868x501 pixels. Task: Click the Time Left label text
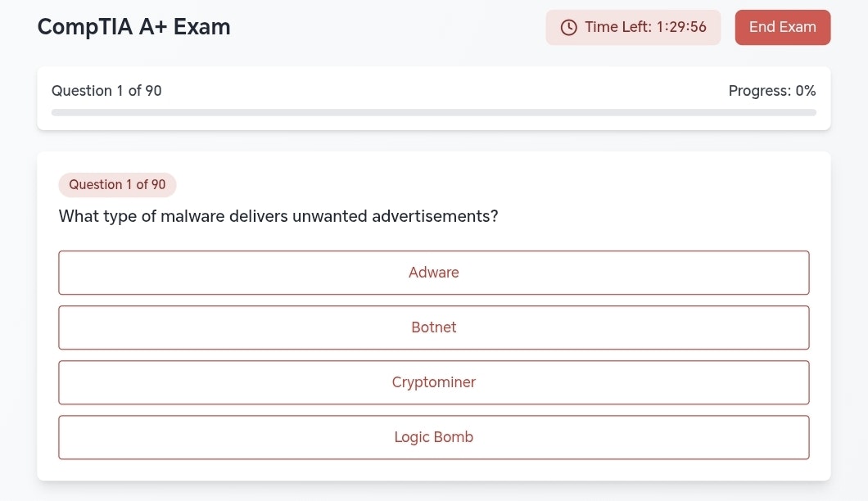pos(618,27)
